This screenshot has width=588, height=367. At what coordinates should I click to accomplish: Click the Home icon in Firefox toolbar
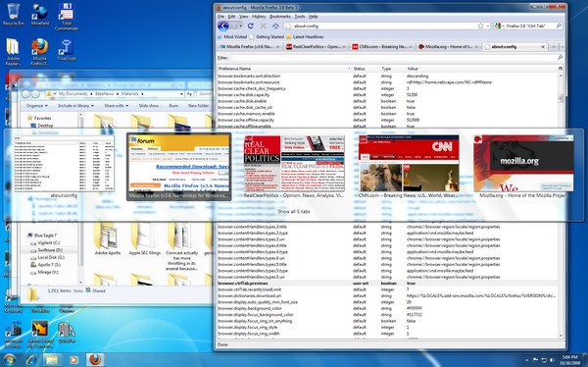pos(275,26)
